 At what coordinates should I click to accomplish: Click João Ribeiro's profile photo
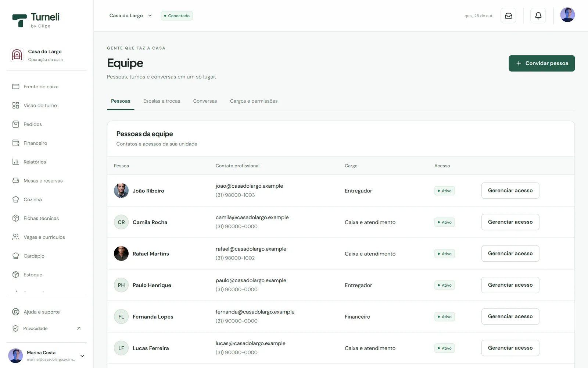(x=121, y=191)
